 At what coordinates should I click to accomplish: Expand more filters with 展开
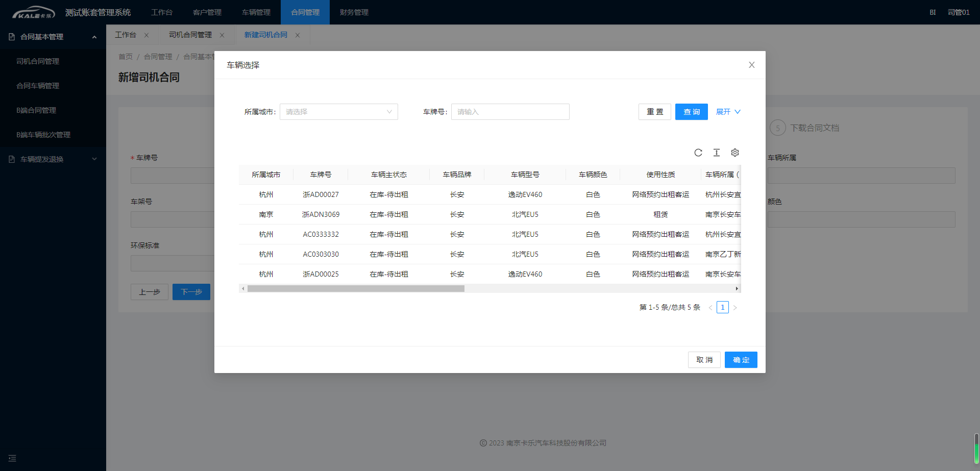point(728,112)
